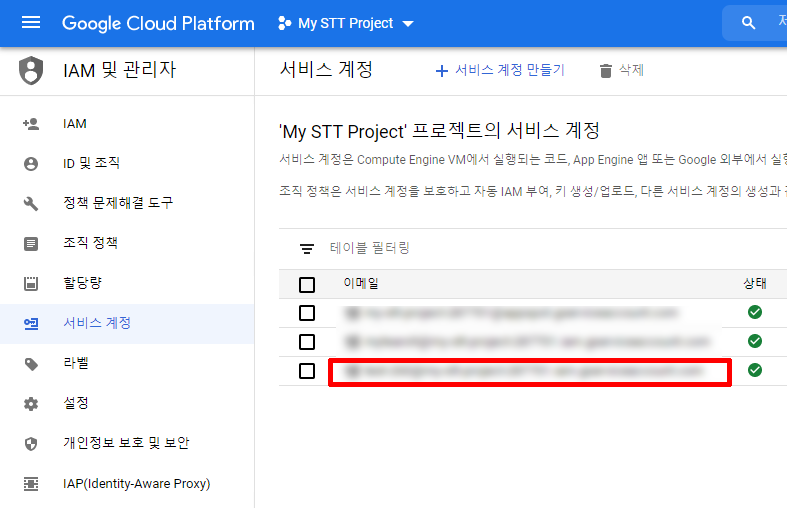Open 할당량 menu item

tap(127, 283)
